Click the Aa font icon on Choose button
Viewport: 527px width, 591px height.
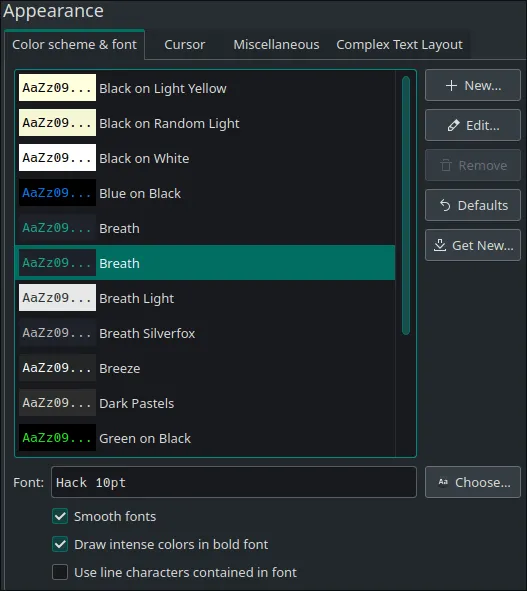443,482
